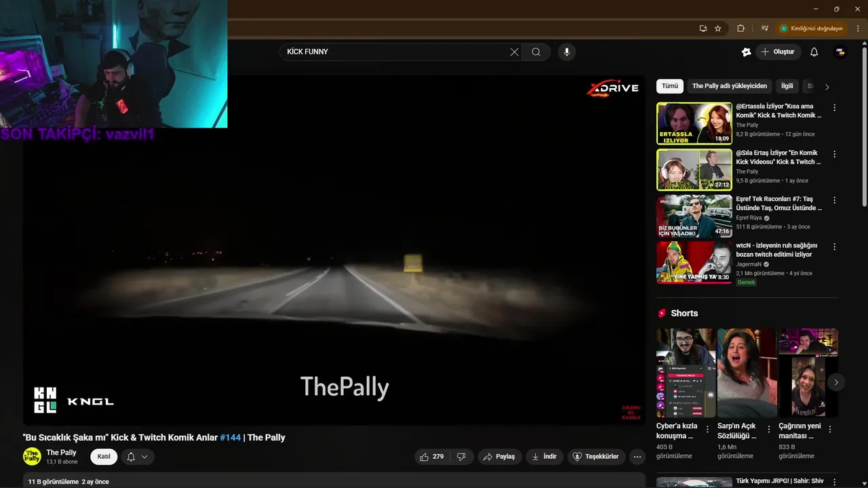The width and height of the screenshot is (868, 488).
Task: Click the Katıl join button
Action: click(x=104, y=457)
